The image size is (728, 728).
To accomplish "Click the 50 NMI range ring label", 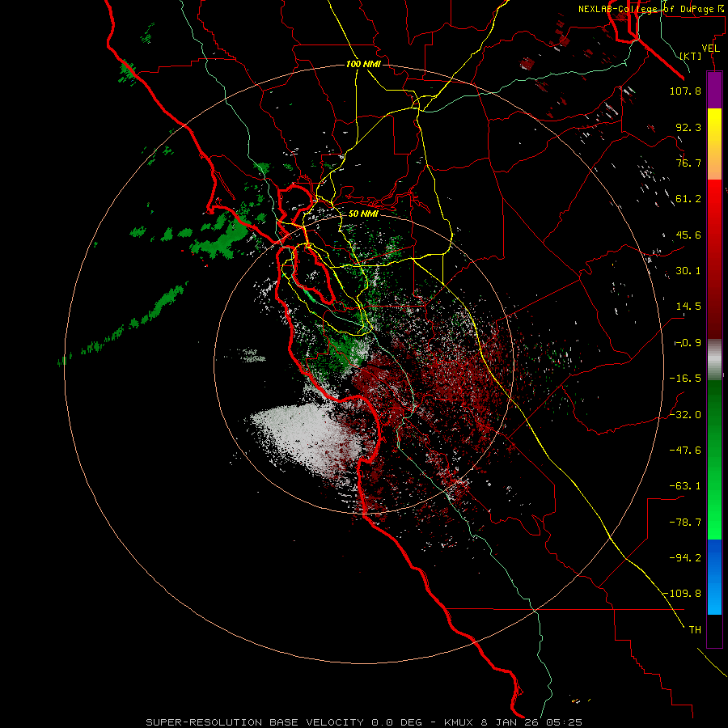I will [x=363, y=214].
